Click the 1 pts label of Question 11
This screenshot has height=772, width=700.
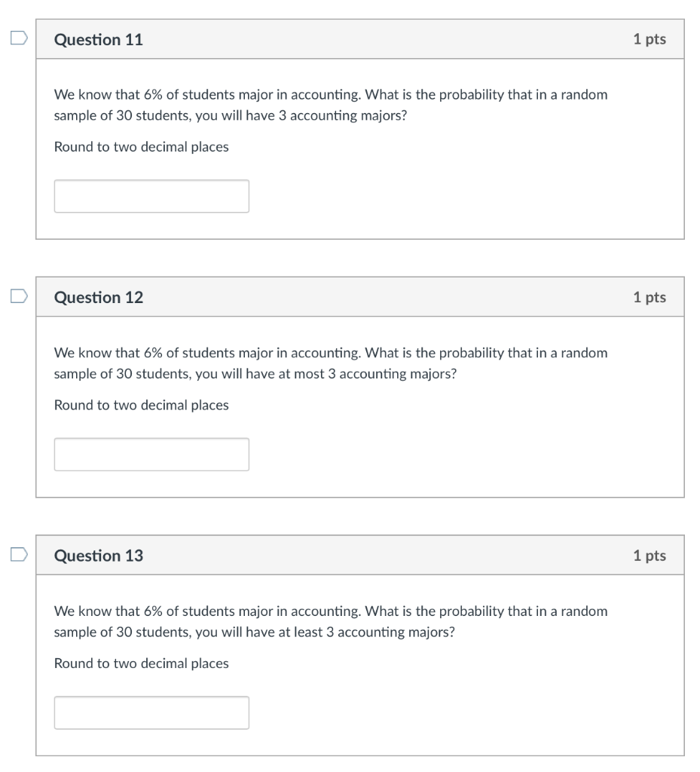click(650, 39)
